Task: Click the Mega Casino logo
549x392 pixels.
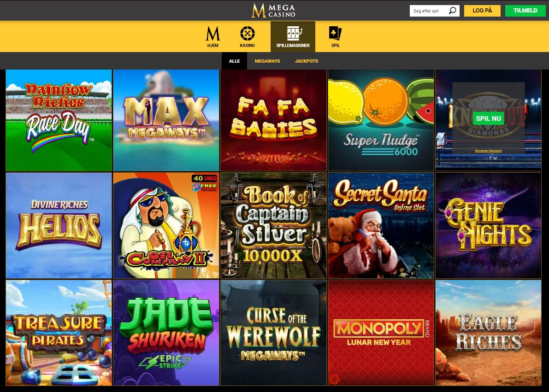Action: (273, 11)
